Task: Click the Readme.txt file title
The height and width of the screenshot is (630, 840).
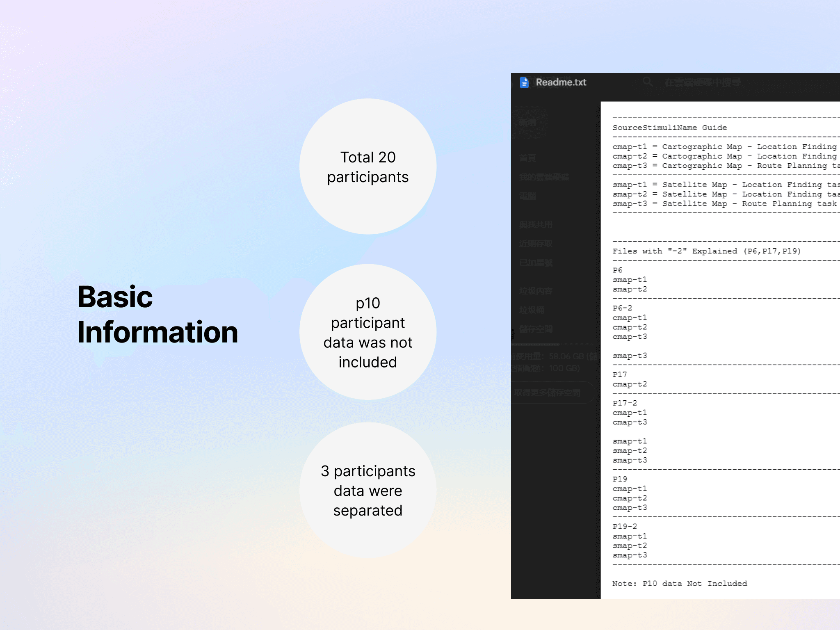Action: [x=561, y=82]
